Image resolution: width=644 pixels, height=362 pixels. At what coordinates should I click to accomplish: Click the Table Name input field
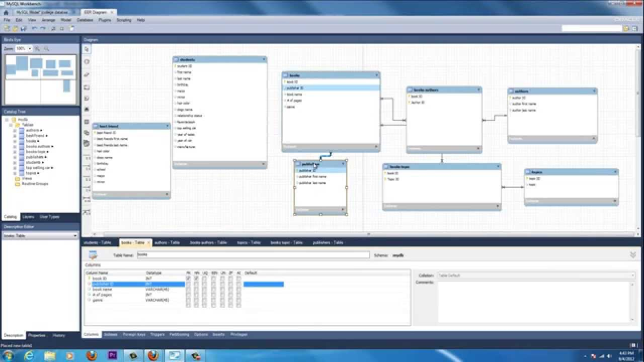253,255
